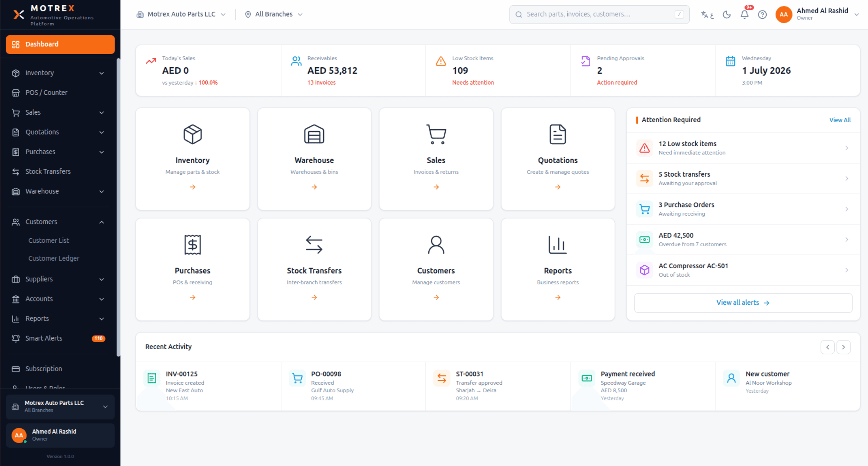868x466 pixels.
Task: Click the help question mark icon
Action: click(762, 15)
